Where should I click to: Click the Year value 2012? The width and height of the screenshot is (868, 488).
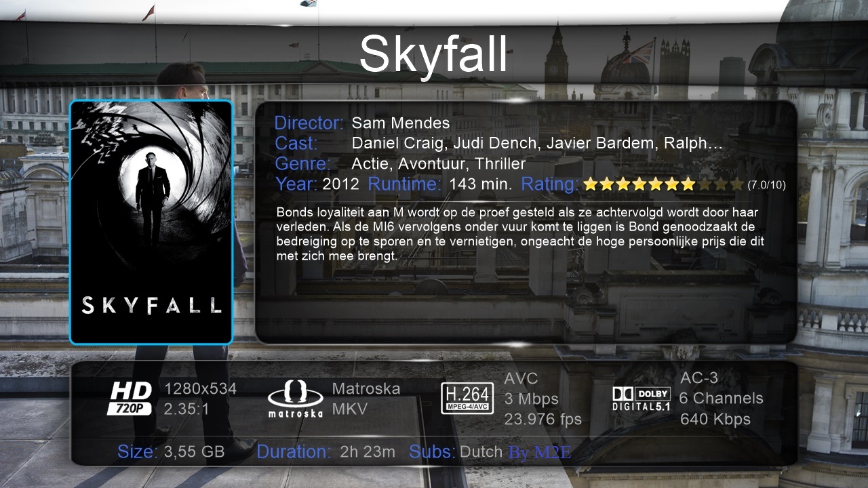coord(340,184)
